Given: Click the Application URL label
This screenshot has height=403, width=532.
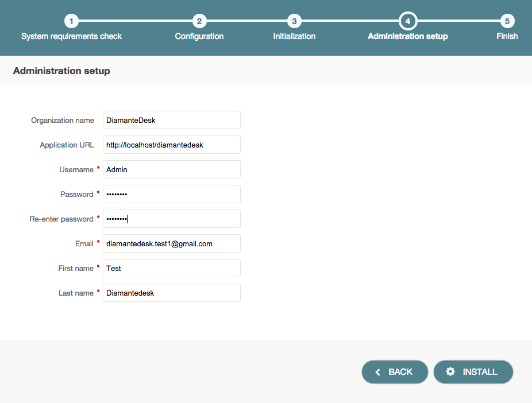Looking at the screenshot, I should pyautogui.click(x=67, y=145).
